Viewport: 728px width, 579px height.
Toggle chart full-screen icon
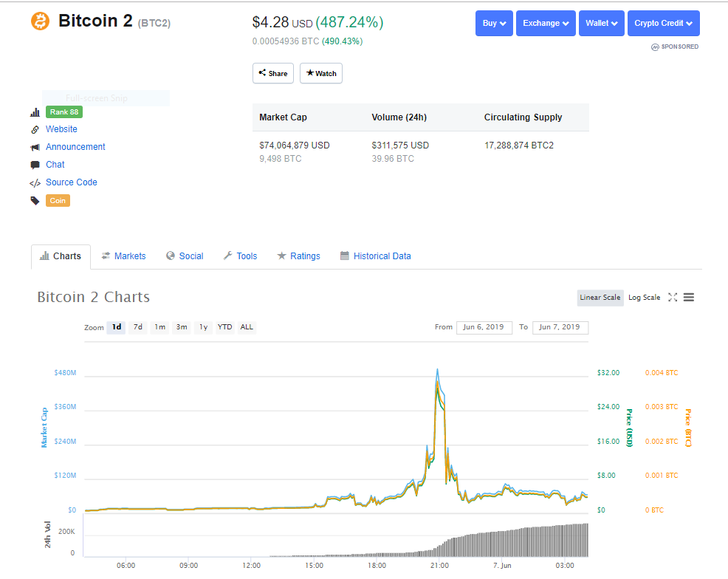(673, 297)
